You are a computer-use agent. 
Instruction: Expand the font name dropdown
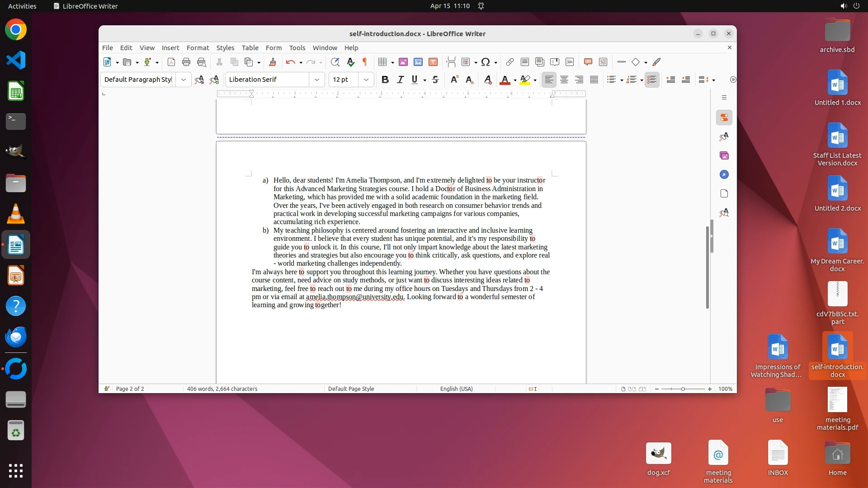point(317,80)
